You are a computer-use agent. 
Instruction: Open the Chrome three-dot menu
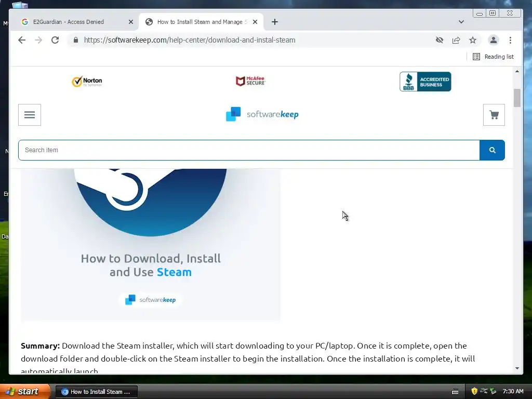tap(510, 40)
